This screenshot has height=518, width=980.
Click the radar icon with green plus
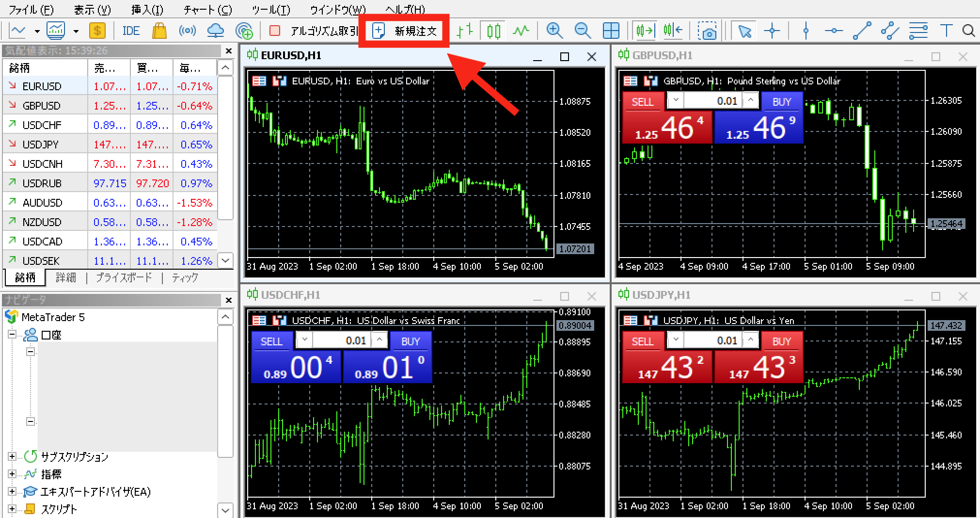tap(244, 31)
